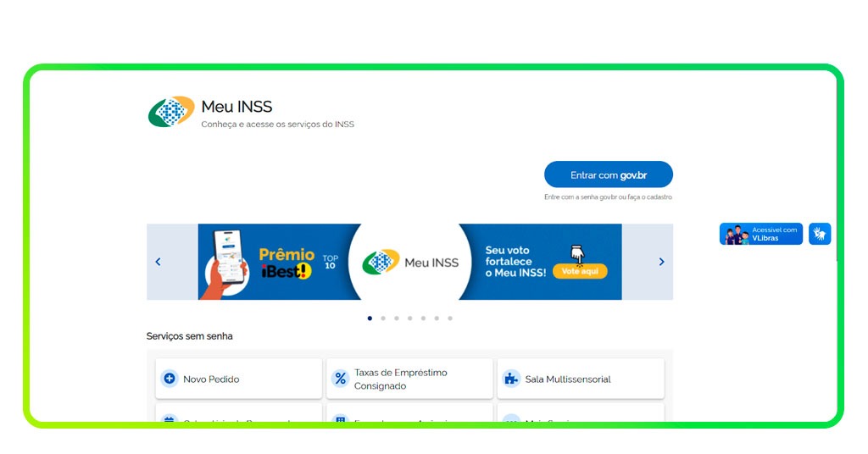Viewport: 868px width, 454px height.
Task: Click the Serviços sem senha heading
Action: point(189,336)
